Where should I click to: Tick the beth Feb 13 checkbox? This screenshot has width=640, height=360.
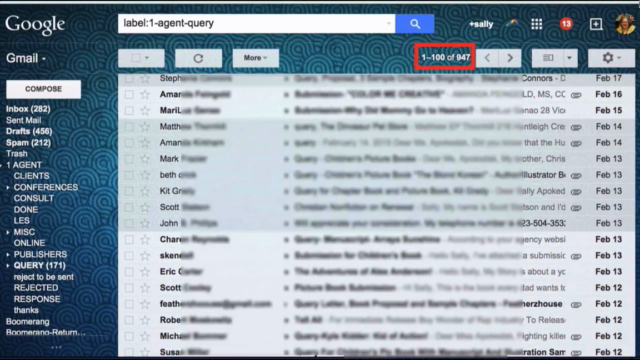[129, 175]
